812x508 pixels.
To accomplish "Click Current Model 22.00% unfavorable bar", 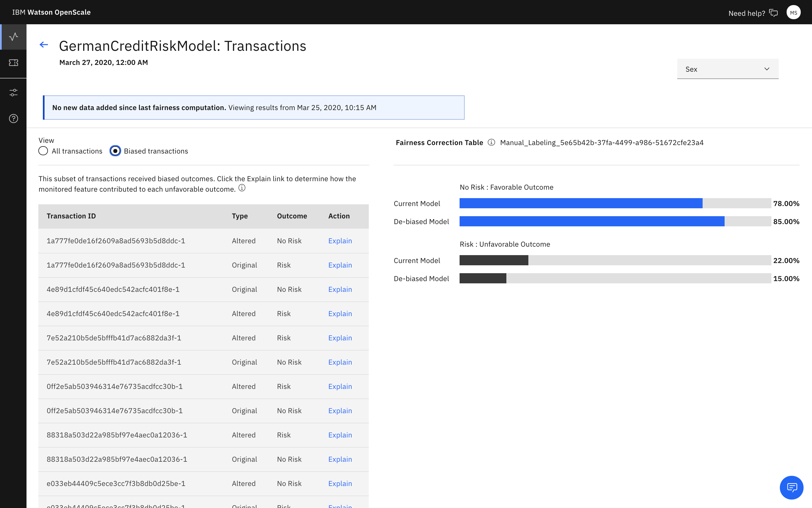I will coord(615,260).
